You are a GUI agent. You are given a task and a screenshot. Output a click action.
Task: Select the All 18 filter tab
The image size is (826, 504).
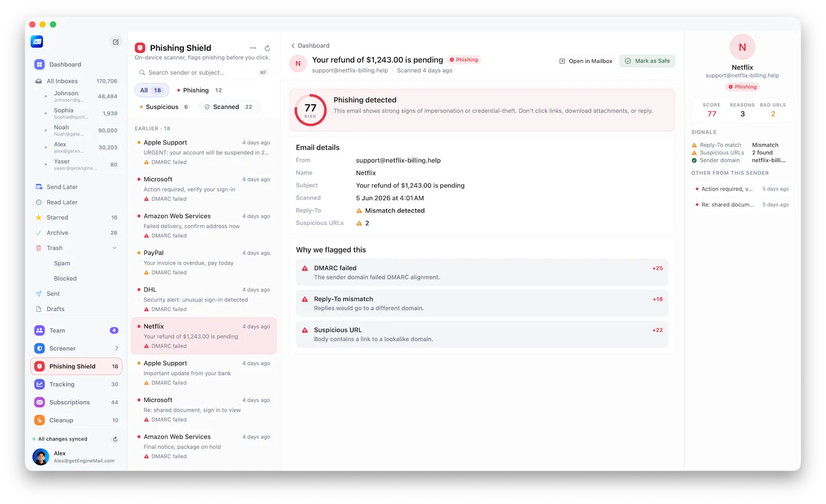(x=151, y=90)
